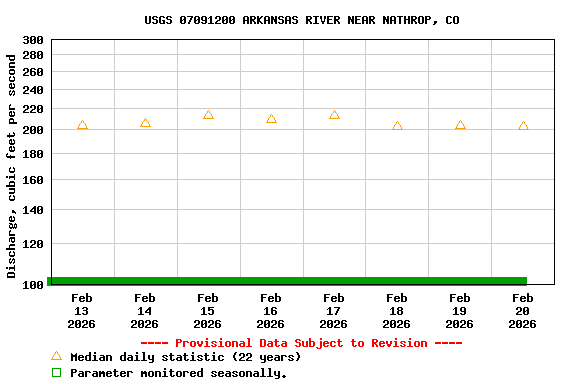This screenshot has height=384, width=576.
Task: Click the 220 y-axis value
Action: point(33,109)
